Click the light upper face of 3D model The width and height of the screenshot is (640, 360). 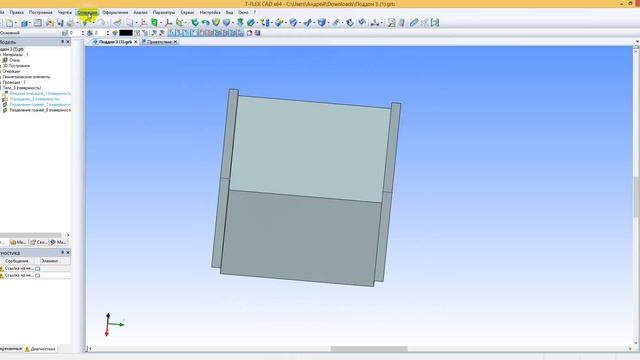310,149
